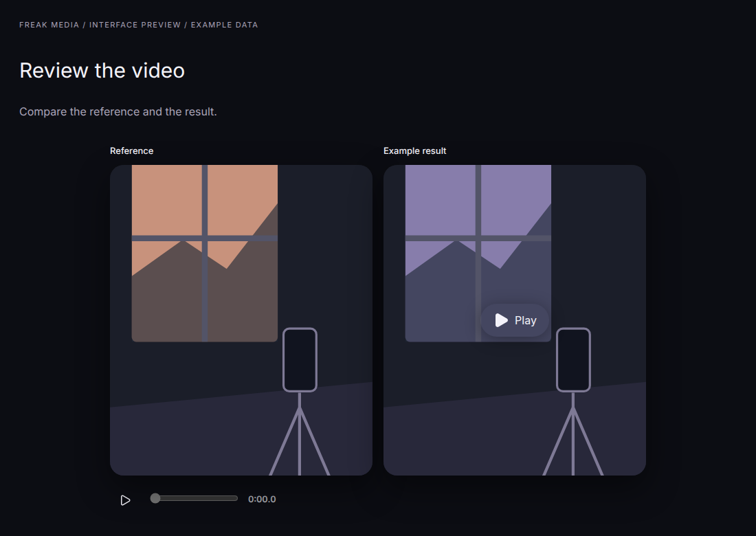Click the Example result video preview
756x536 pixels.
(515, 320)
